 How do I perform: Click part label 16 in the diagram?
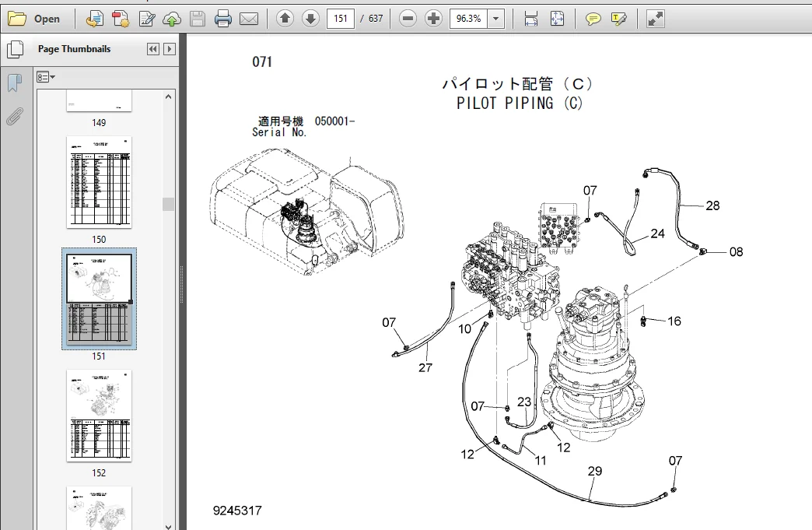(674, 321)
